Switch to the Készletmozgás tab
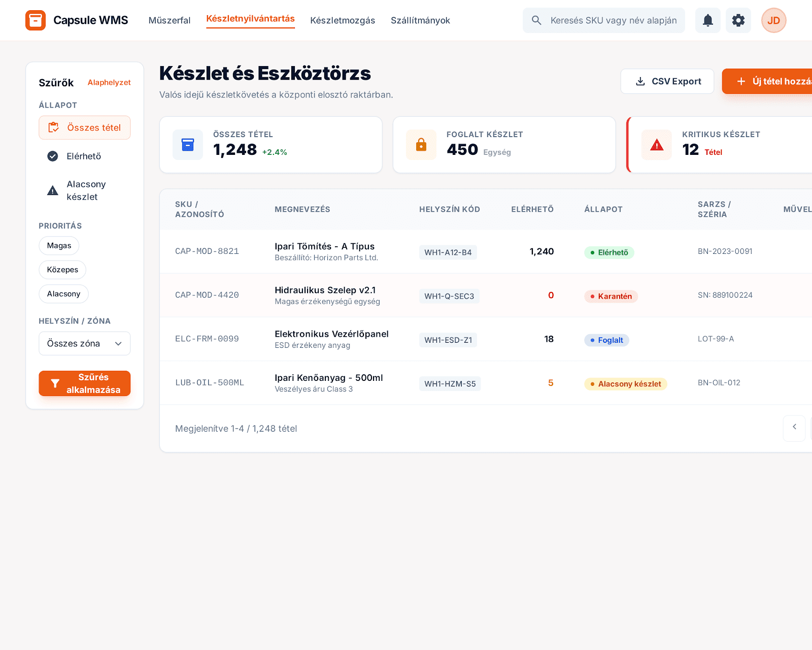This screenshot has width=812, height=650. [x=343, y=20]
